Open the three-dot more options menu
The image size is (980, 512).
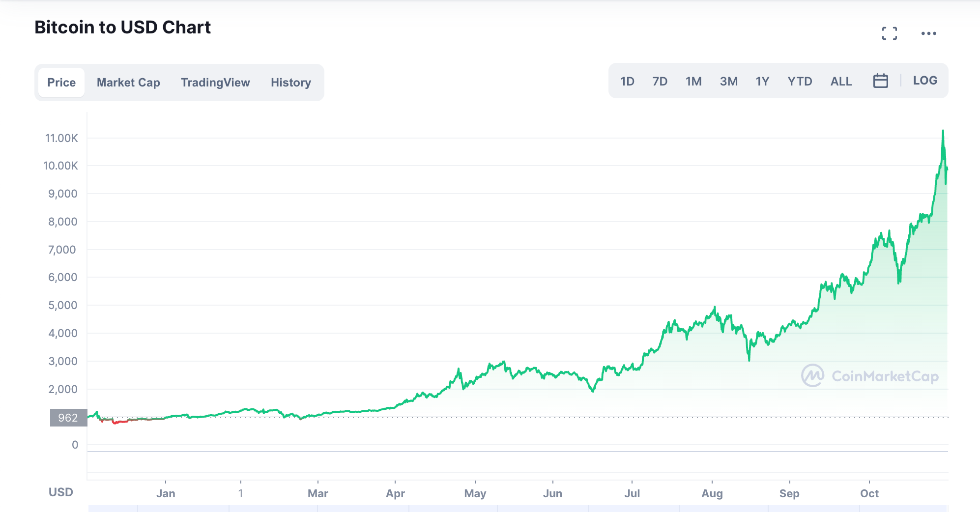pos(928,33)
